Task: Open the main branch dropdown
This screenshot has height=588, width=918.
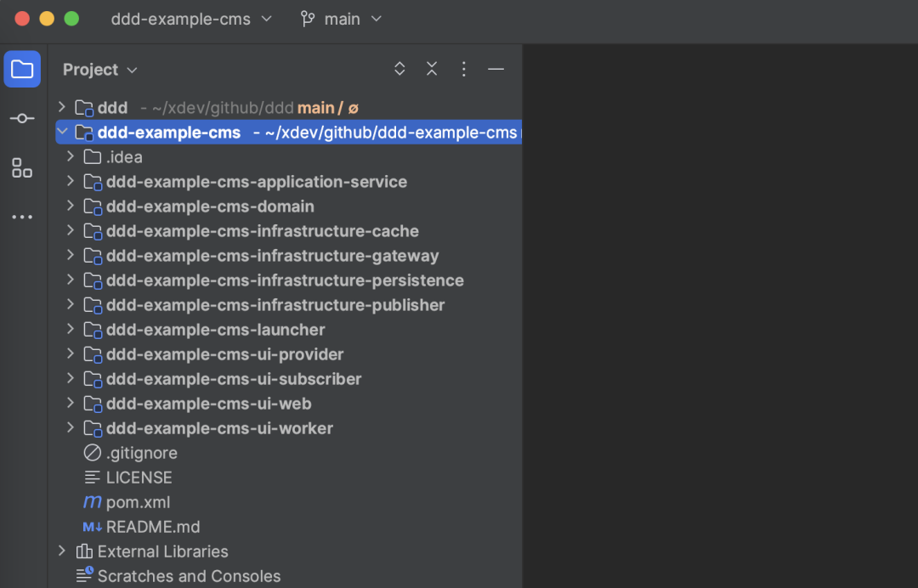Action: coord(342,19)
